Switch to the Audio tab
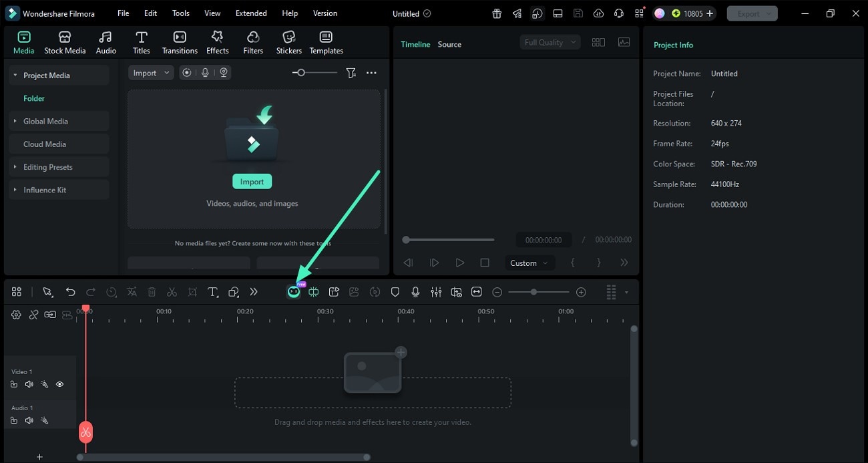The image size is (868, 463). tap(105, 43)
